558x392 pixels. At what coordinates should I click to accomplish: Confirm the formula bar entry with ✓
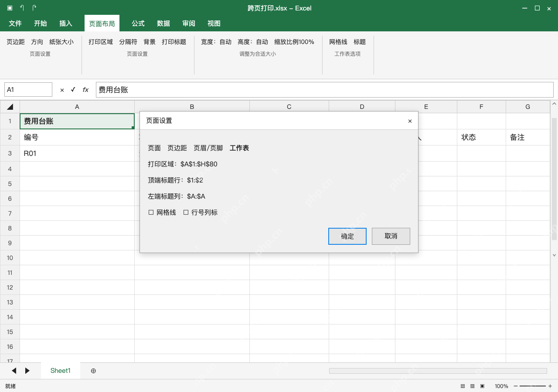pyautogui.click(x=73, y=90)
